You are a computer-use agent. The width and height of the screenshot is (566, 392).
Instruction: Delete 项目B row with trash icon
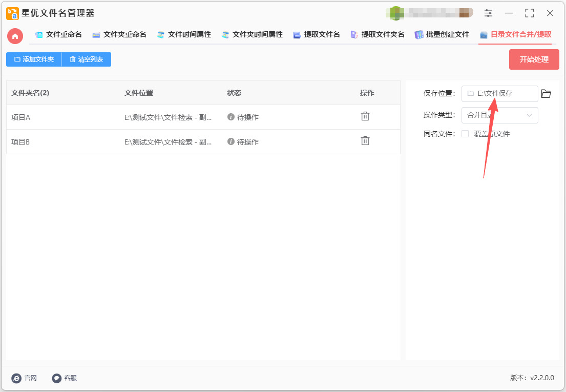click(x=365, y=141)
